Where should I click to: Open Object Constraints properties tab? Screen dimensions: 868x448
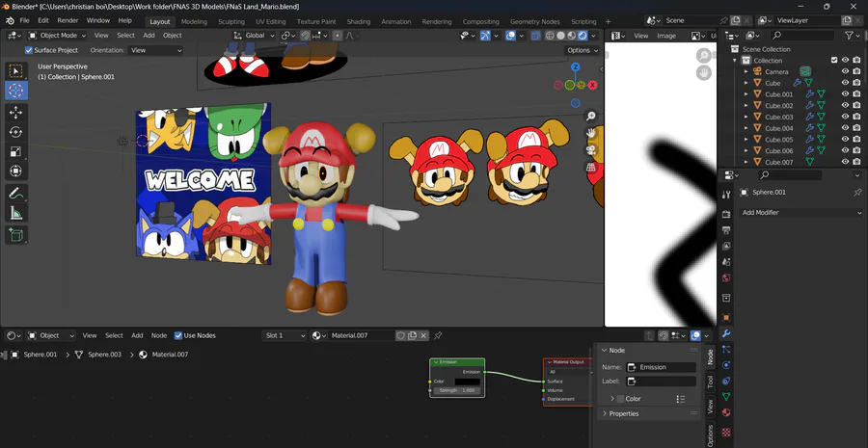[726, 382]
